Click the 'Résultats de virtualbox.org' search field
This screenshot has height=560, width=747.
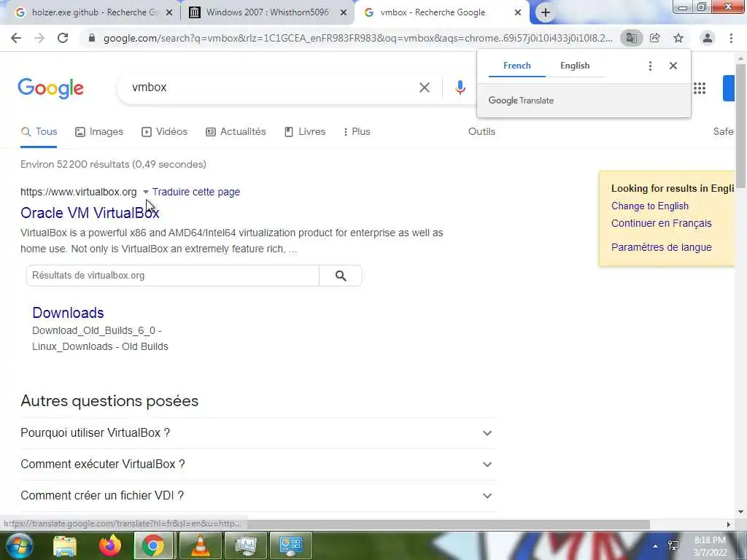(x=172, y=276)
